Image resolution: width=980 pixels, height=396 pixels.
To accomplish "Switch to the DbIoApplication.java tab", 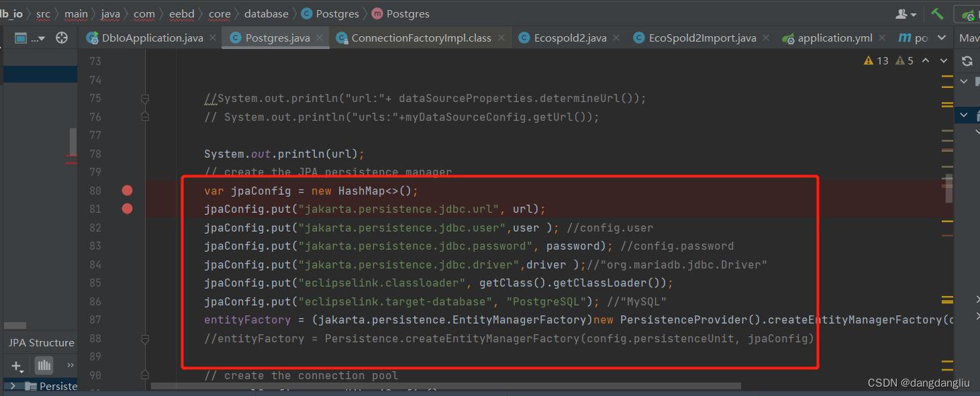I will [x=152, y=38].
